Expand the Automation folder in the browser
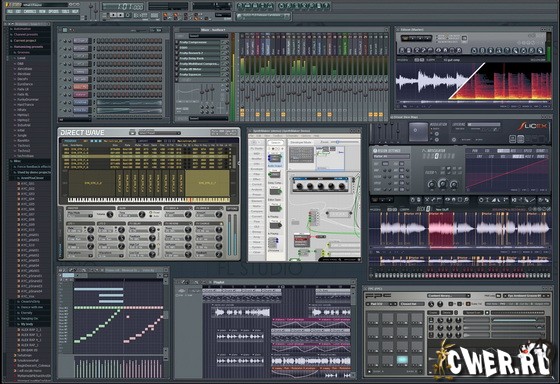The height and width of the screenshot is (384, 560). tap(22, 29)
